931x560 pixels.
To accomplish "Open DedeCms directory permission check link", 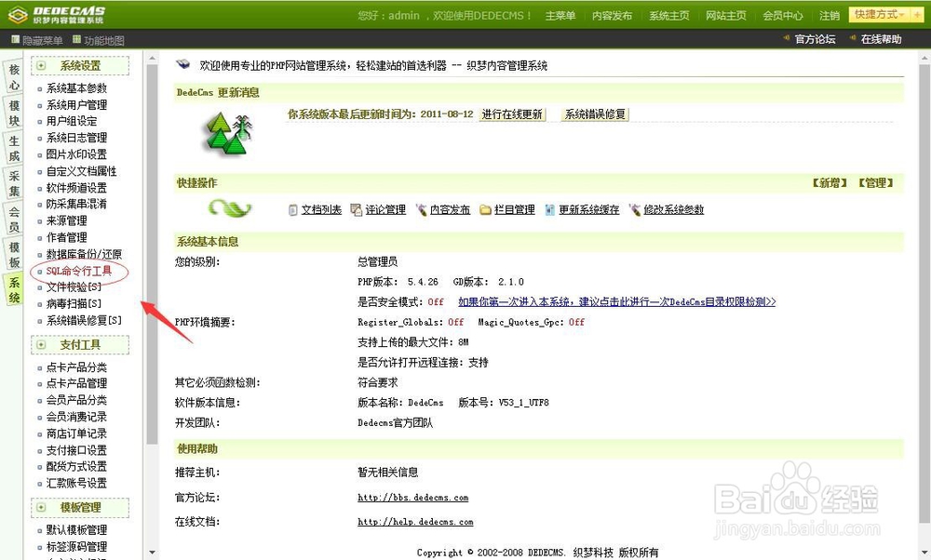I will tap(617, 302).
